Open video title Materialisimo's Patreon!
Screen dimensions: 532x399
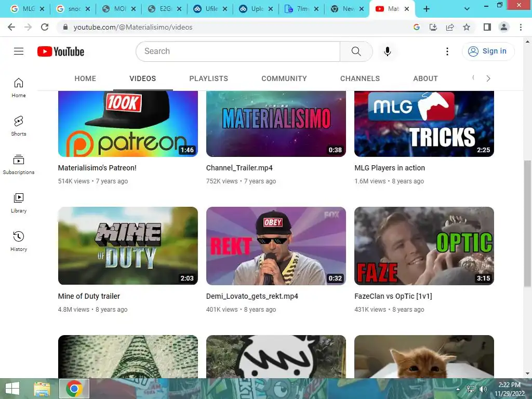(x=97, y=168)
